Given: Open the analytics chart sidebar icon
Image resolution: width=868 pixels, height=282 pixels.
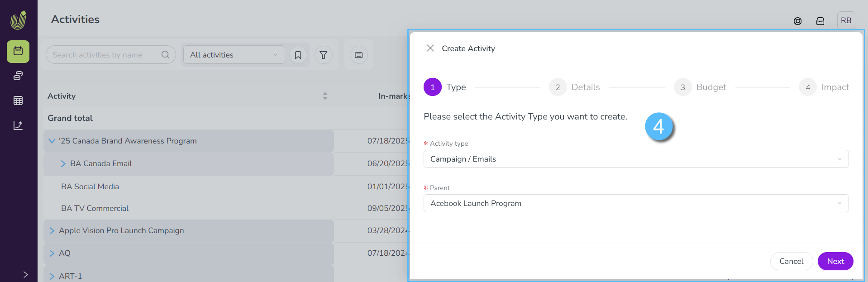Looking at the screenshot, I should 18,125.
